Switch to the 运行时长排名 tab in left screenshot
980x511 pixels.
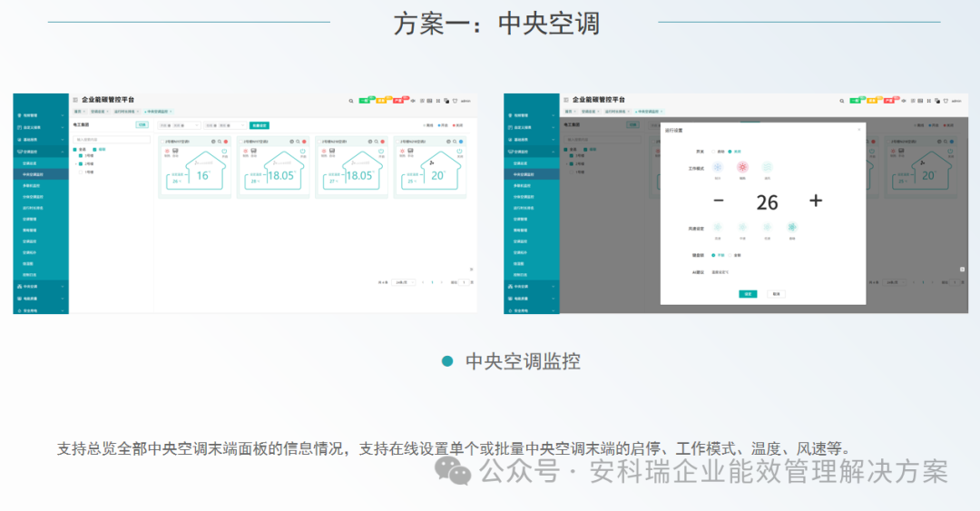tap(126, 112)
